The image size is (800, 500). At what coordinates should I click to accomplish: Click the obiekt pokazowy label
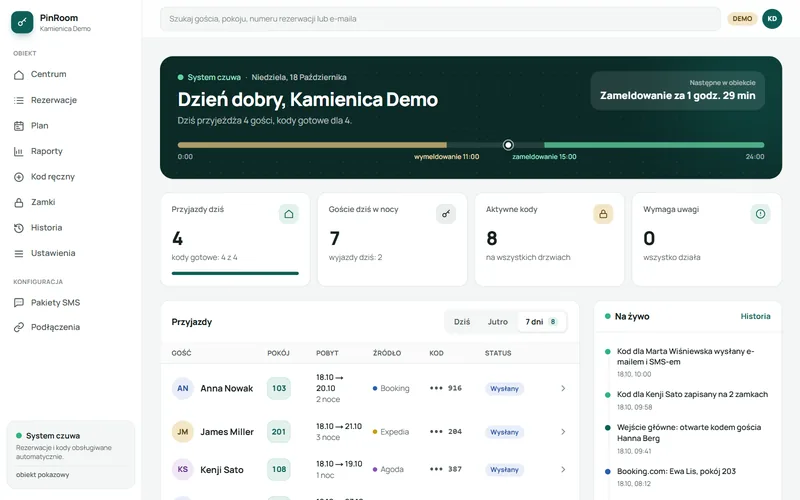tap(42, 475)
